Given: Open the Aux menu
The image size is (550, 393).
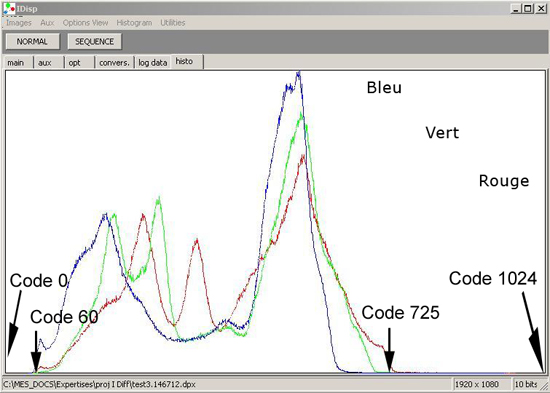Looking at the screenshot, I should click(47, 23).
